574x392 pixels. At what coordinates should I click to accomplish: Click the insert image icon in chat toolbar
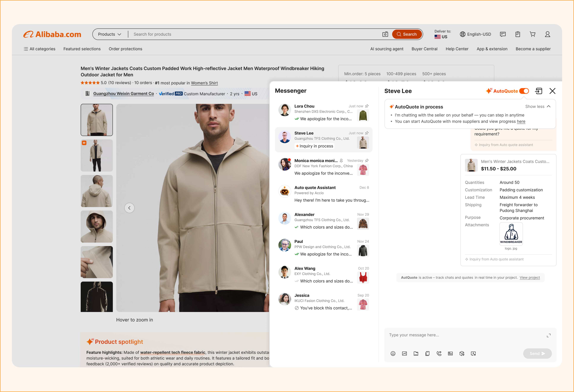(404, 353)
